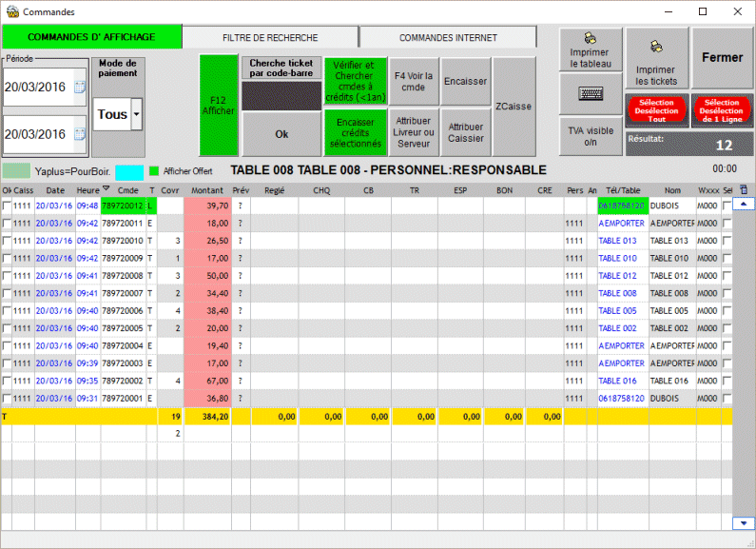
Task: Open the start date calendar picker
Action: tap(80, 88)
